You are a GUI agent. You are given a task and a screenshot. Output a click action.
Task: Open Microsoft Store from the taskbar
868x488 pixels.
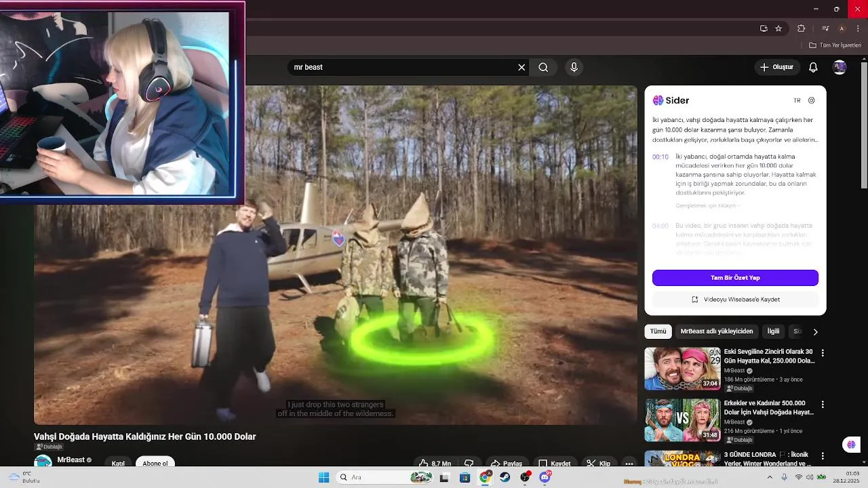pyautogui.click(x=465, y=477)
